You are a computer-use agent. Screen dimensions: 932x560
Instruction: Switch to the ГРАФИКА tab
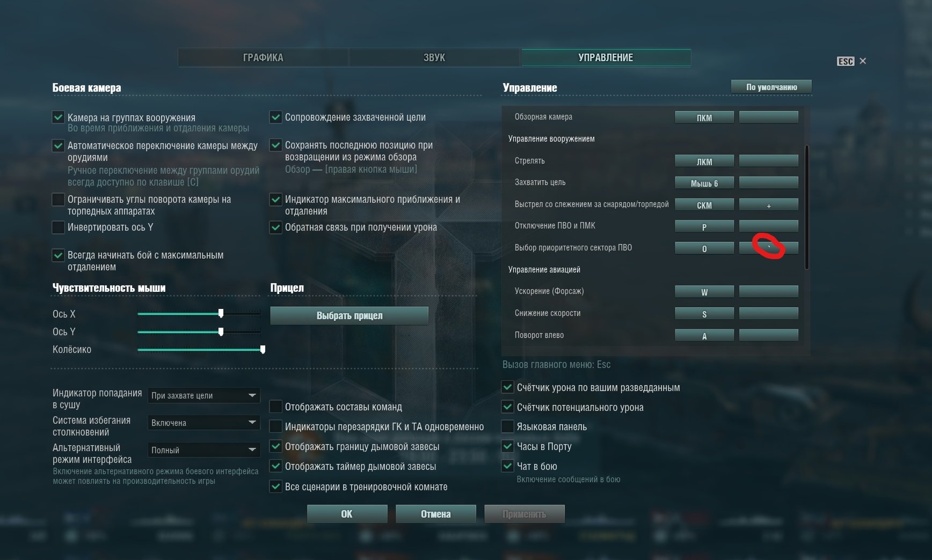[x=263, y=57]
